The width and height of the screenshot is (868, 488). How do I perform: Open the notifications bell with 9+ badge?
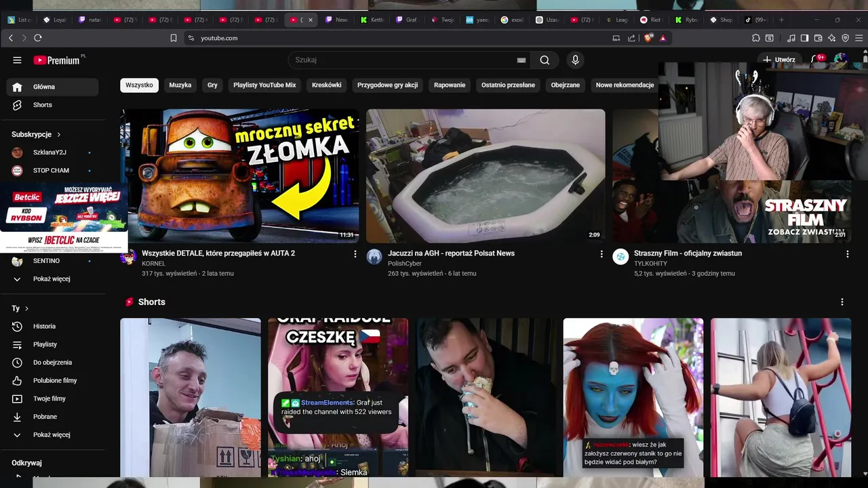(x=816, y=59)
